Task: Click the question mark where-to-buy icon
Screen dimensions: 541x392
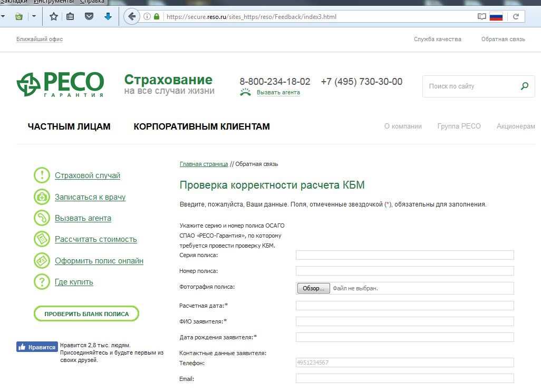Action: tap(42, 282)
